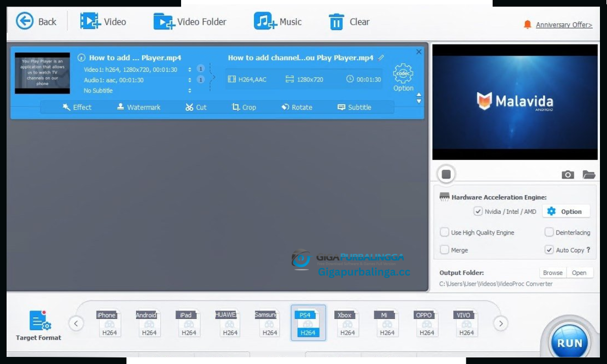
Task: Move the video item down with the arrow
Action: tap(419, 102)
